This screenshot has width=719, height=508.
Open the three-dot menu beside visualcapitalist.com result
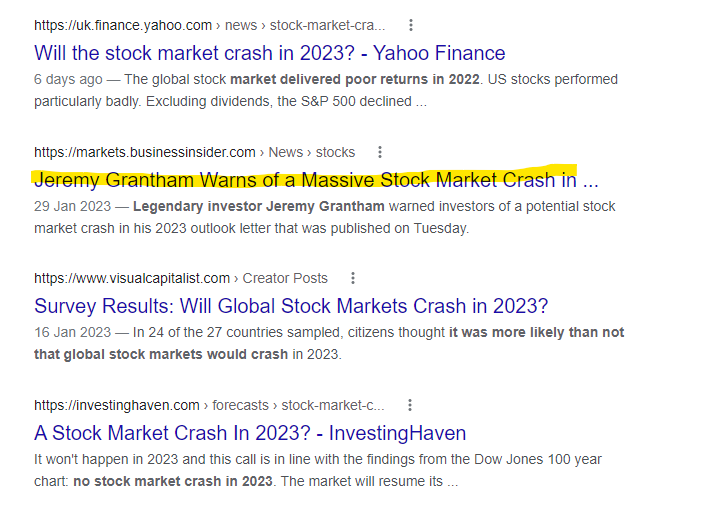(353, 278)
